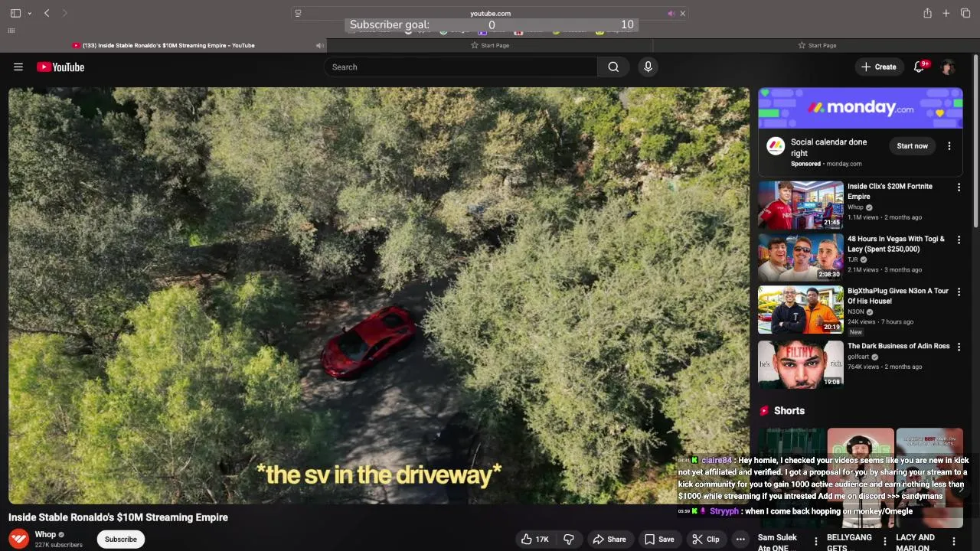Share the video
This screenshot has height=551, width=980.
[x=609, y=540]
